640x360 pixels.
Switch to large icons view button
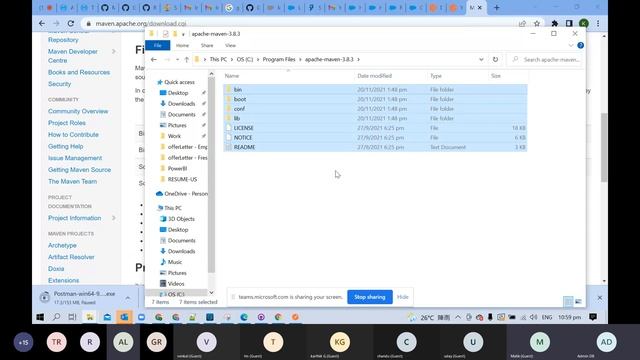coord(578,302)
